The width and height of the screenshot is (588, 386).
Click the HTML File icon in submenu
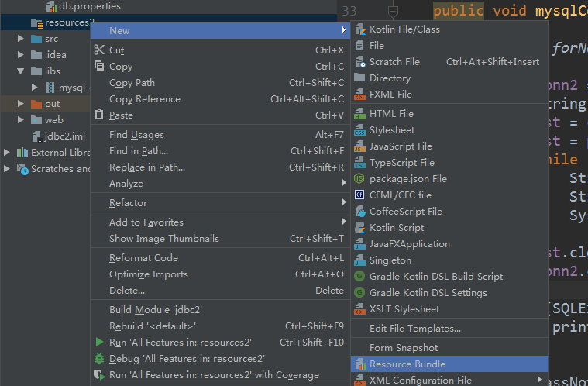click(359, 114)
